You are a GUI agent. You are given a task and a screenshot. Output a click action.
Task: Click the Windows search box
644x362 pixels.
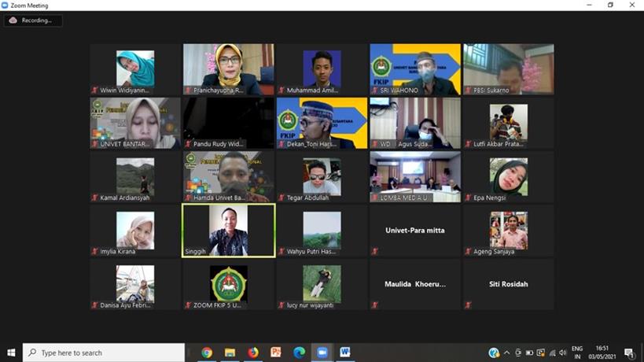click(x=102, y=353)
